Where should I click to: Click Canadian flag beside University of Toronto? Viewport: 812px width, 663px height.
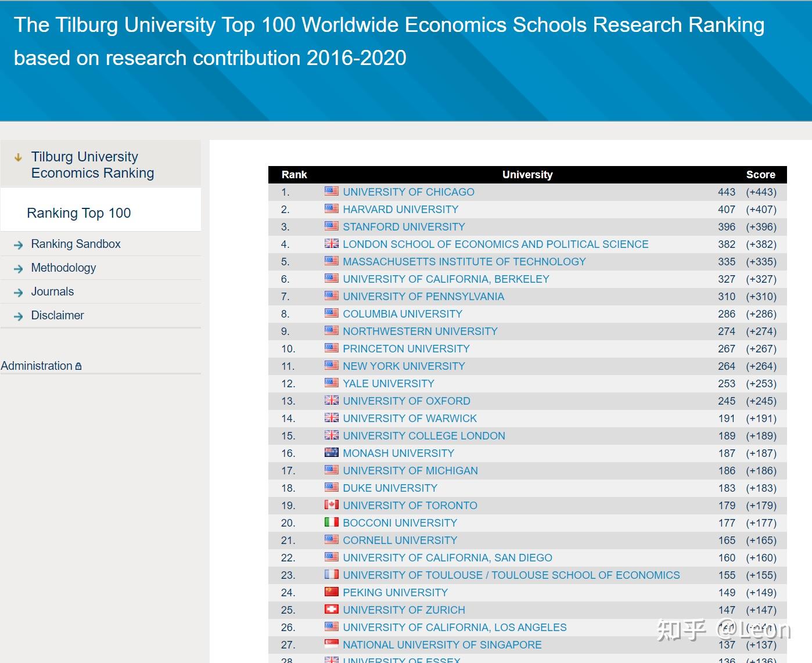tap(332, 505)
